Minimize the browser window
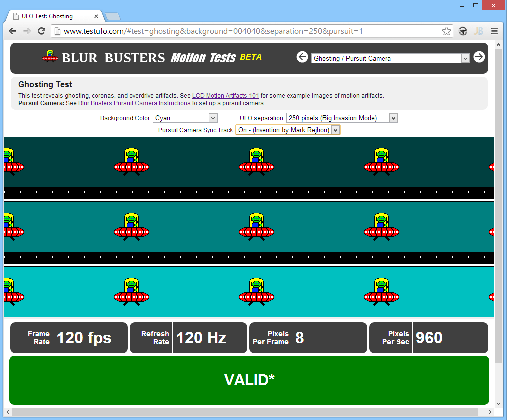The height and width of the screenshot is (420, 507). pos(462,6)
